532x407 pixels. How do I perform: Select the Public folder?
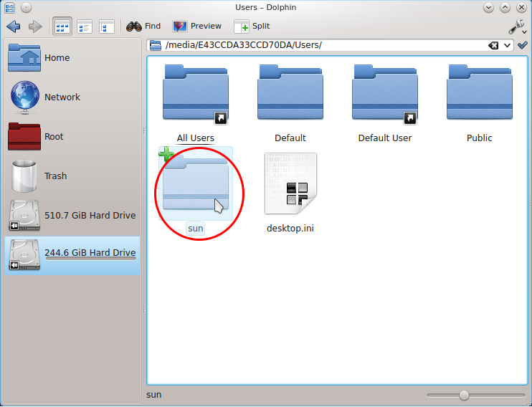coord(480,93)
